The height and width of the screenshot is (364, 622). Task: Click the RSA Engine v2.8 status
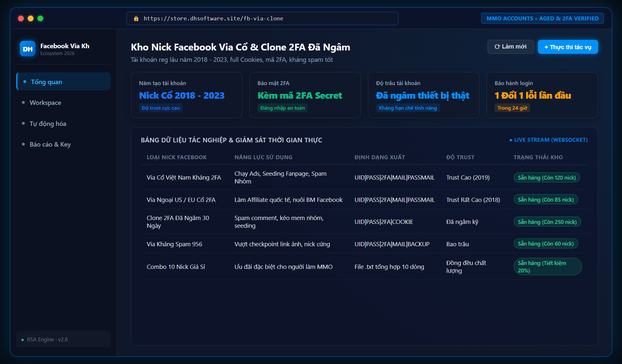point(63,339)
